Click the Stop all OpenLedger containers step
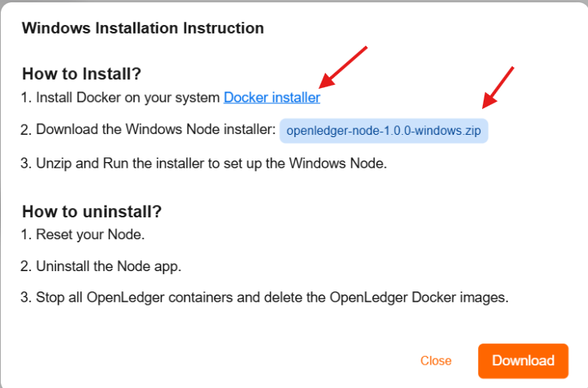588x388 pixels. (272, 298)
